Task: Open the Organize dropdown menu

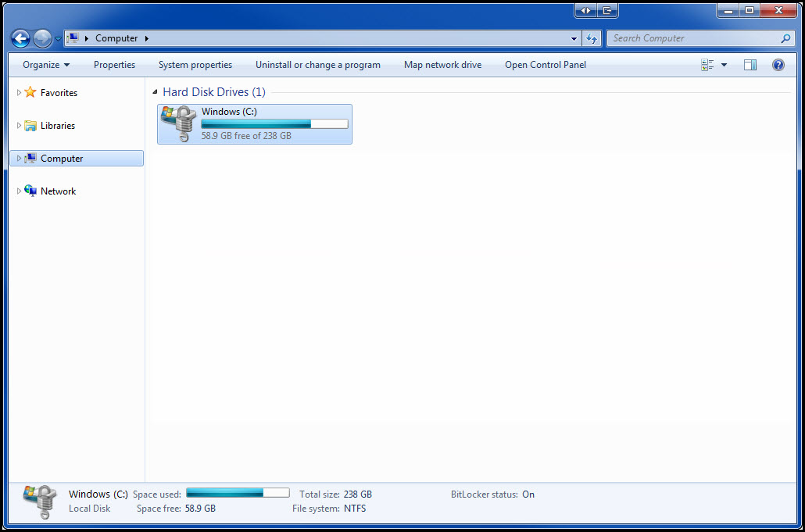Action: click(45, 65)
